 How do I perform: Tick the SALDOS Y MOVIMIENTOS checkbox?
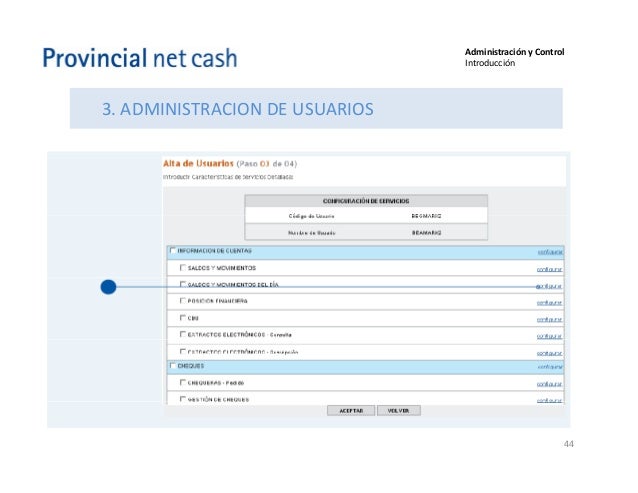[183, 267]
